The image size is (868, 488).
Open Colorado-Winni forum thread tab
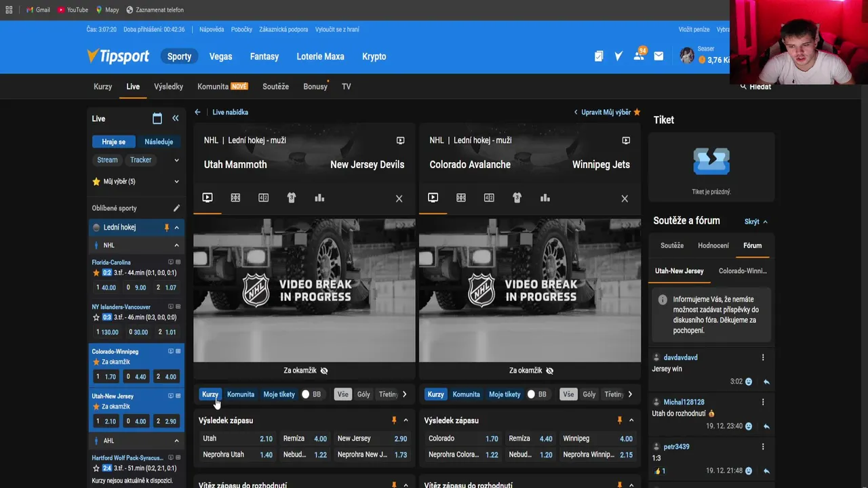pyautogui.click(x=743, y=271)
